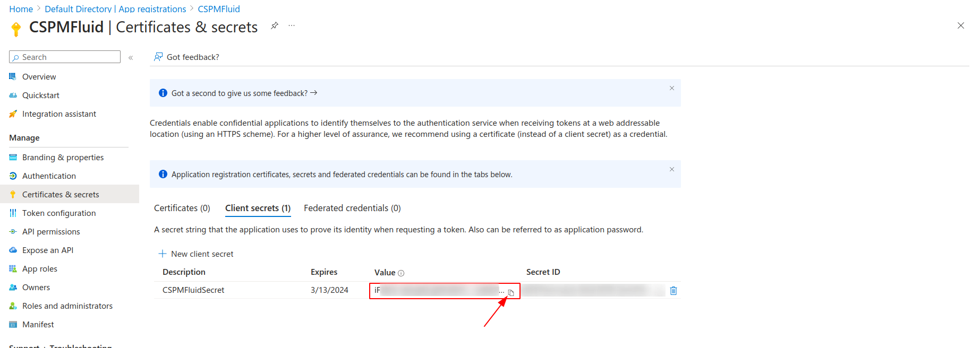Click inside the sidebar search field
This screenshot has width=980, height=348.
(64, 57)
